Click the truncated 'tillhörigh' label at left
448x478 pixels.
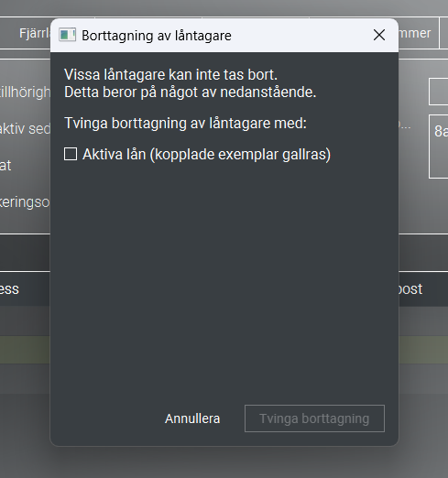click(25, 92)
